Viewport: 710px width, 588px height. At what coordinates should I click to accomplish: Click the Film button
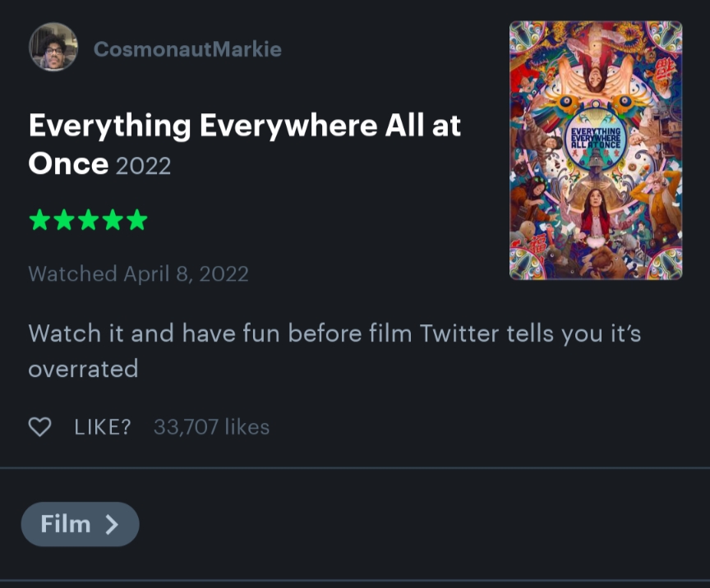tap(80, 524)
